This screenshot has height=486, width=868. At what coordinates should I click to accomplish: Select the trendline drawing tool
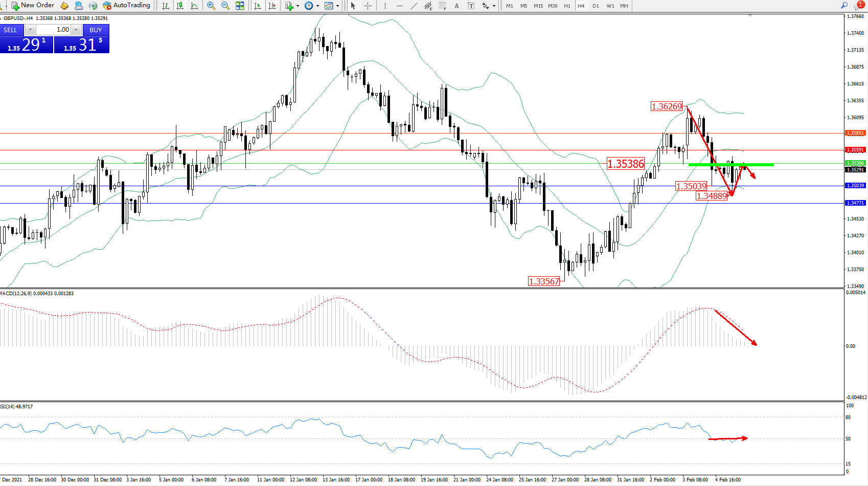[414, 6]
